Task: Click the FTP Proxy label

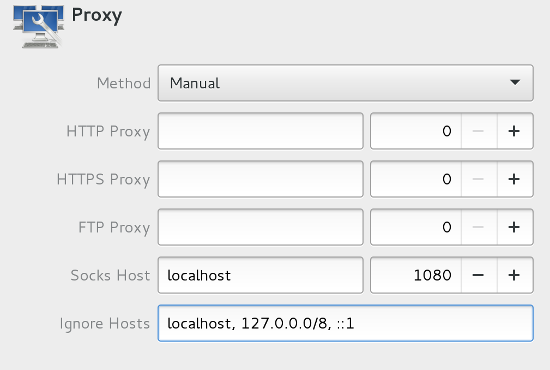Action: pyautogui.click(x=114, y=228)
